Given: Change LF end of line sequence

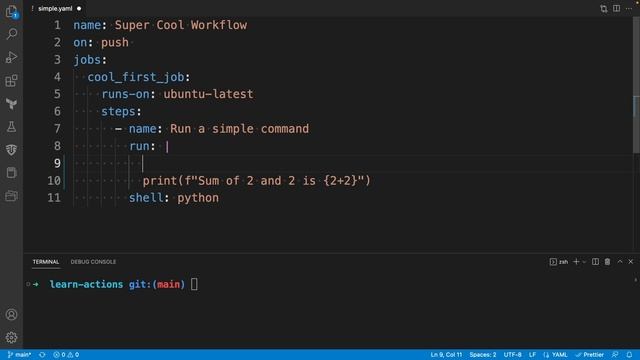Looking at the screenshot, I should 532,355.
